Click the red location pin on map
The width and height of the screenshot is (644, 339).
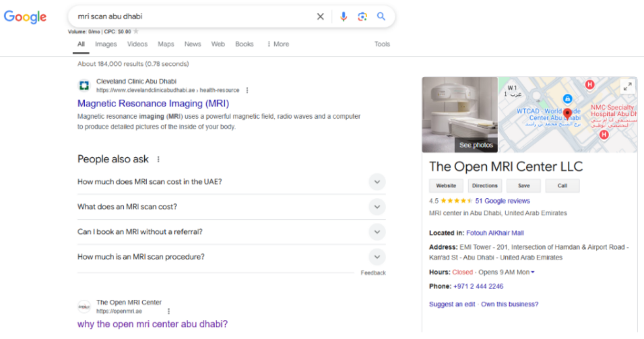(x=567, y=114)
